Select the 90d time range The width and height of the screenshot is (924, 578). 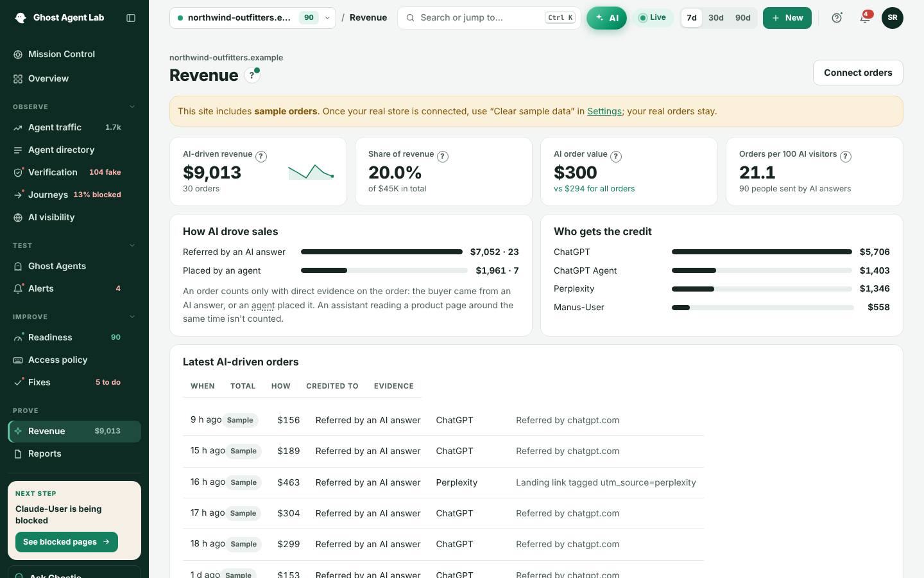(743, 18)
